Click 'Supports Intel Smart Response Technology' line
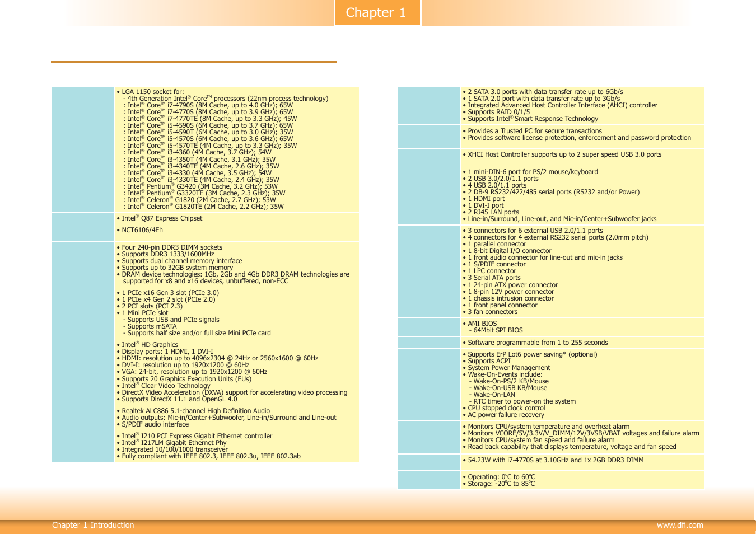 (530, 119)
